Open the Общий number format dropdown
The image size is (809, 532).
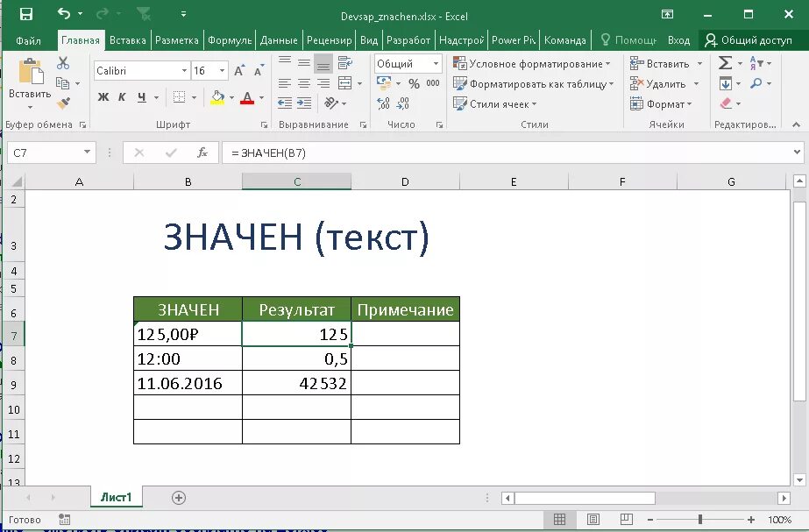point(436,63)
